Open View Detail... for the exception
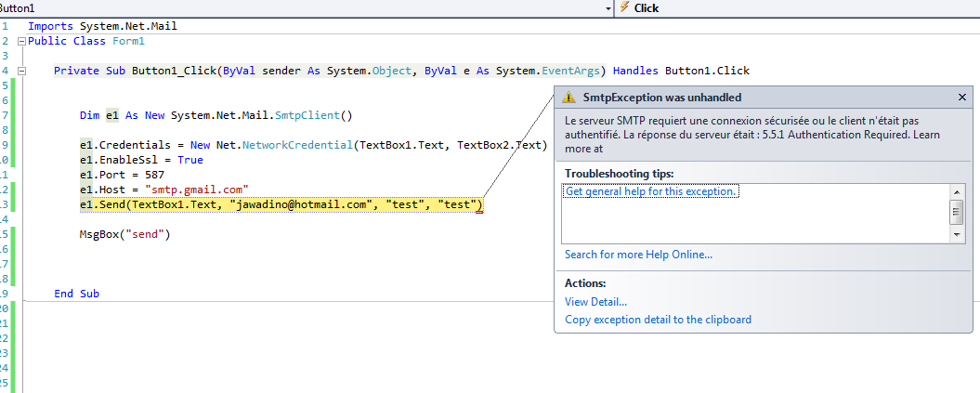Screen dimensions: 980x393 point(595,301)
